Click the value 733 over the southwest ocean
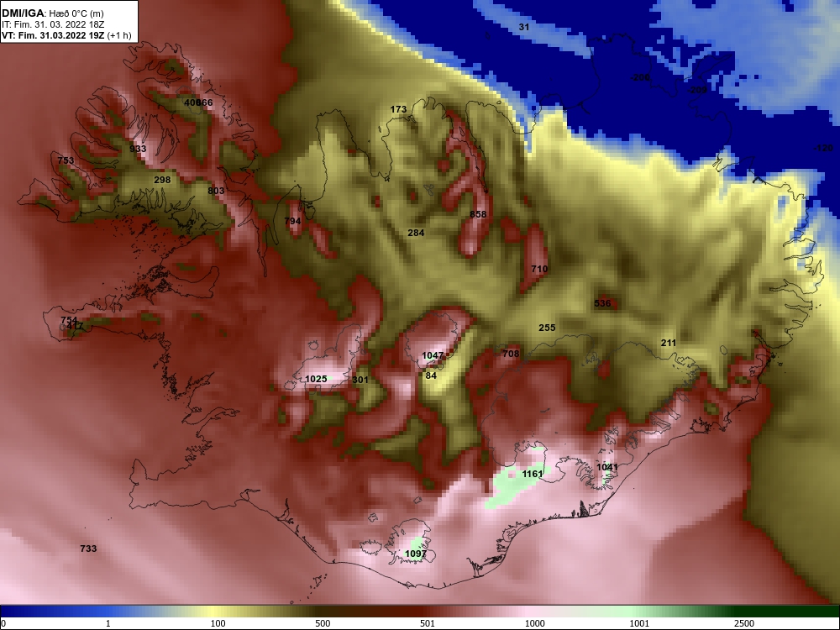The image size is (840, 630). [88, 549]
